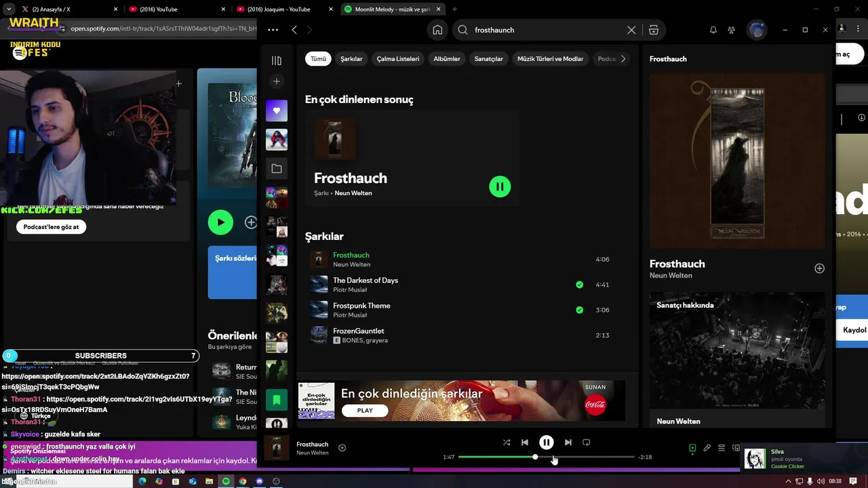
Task: Open the notifications bell
Action: point(713,30)
